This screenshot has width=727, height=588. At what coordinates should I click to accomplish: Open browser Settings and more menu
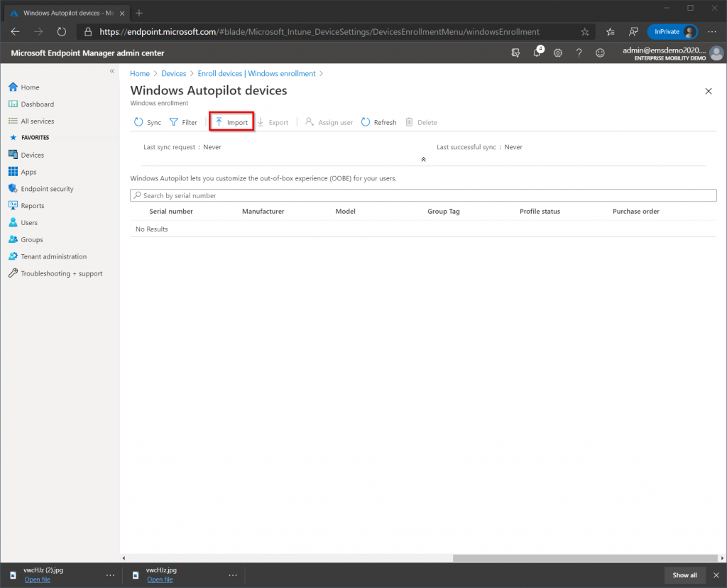tap(712, 31)
